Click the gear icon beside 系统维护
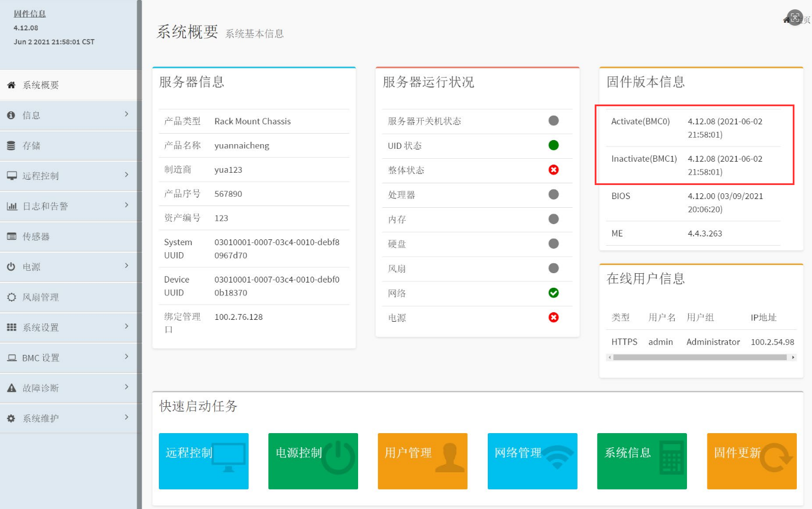 (11, 419)
